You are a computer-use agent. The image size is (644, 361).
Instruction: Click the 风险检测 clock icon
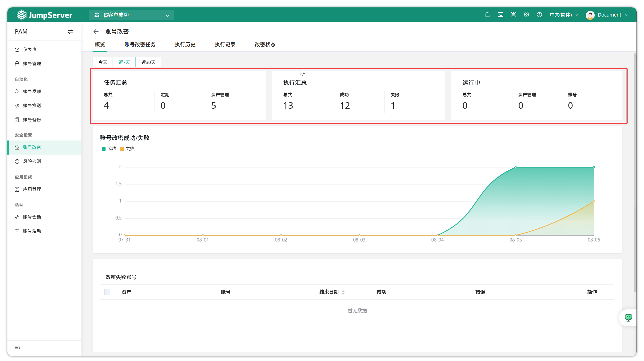pyautogui.click(x=17, y=161)
